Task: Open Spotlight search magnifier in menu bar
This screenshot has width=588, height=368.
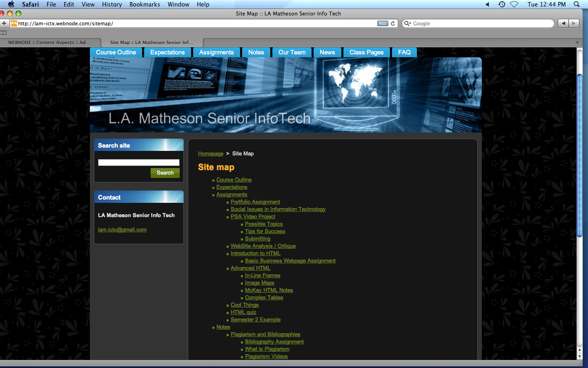Action: [x=577, y=4]
